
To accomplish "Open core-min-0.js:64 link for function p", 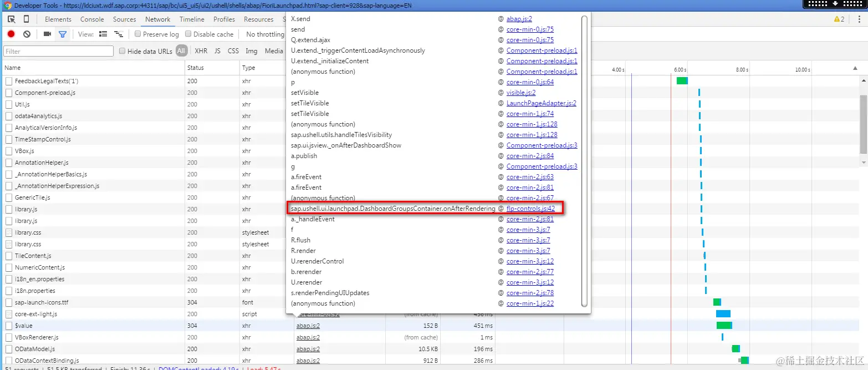I will (530, 82).
